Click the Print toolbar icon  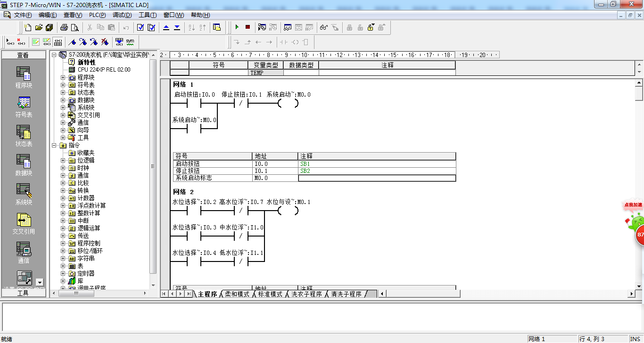point(64,27)
